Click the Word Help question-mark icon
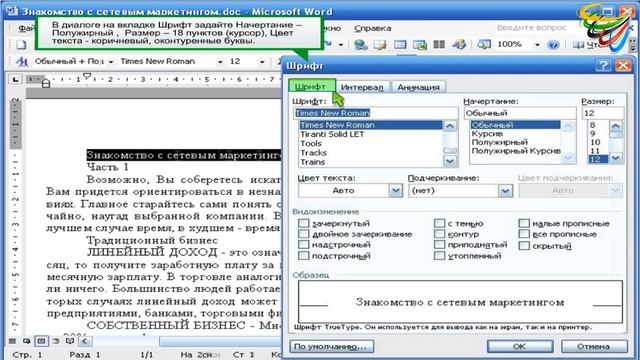This screenshot has height=360, width=640. 553,44
